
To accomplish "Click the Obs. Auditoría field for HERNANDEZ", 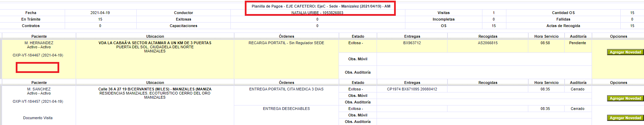I will [484, 72].
